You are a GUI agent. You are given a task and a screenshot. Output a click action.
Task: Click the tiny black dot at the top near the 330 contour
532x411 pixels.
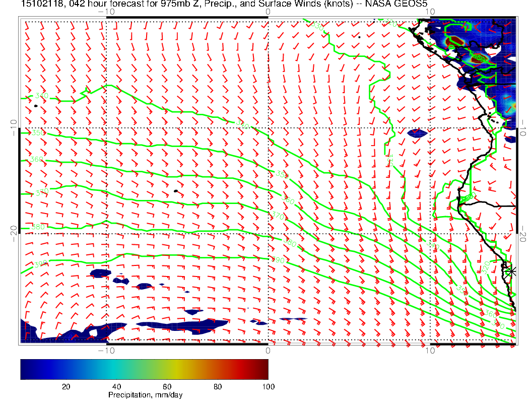pos(359,37)
